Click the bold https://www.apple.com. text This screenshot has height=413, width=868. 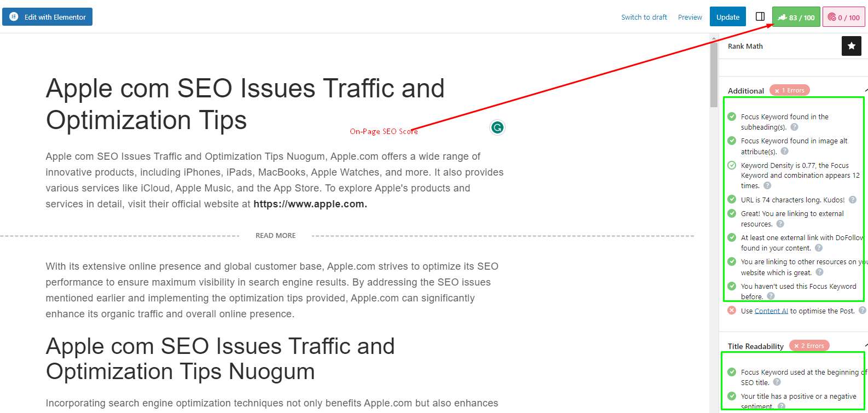click(x=310, y=204)
